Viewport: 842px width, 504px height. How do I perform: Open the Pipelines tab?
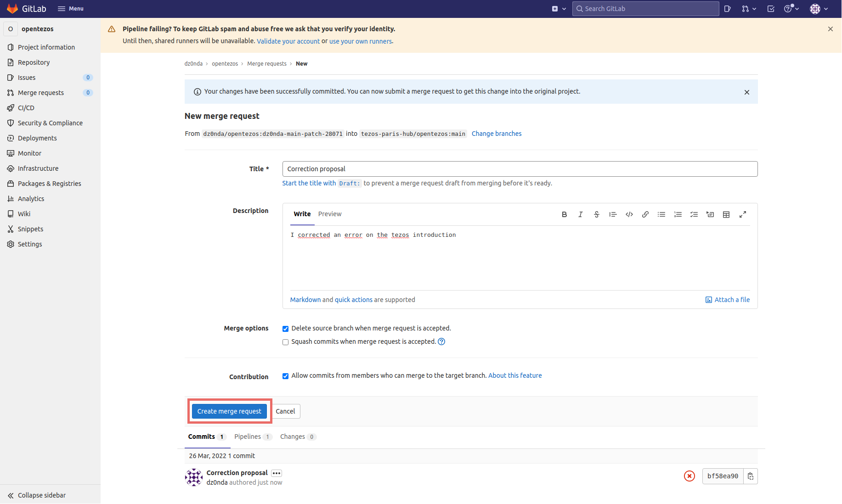[248, 437]
